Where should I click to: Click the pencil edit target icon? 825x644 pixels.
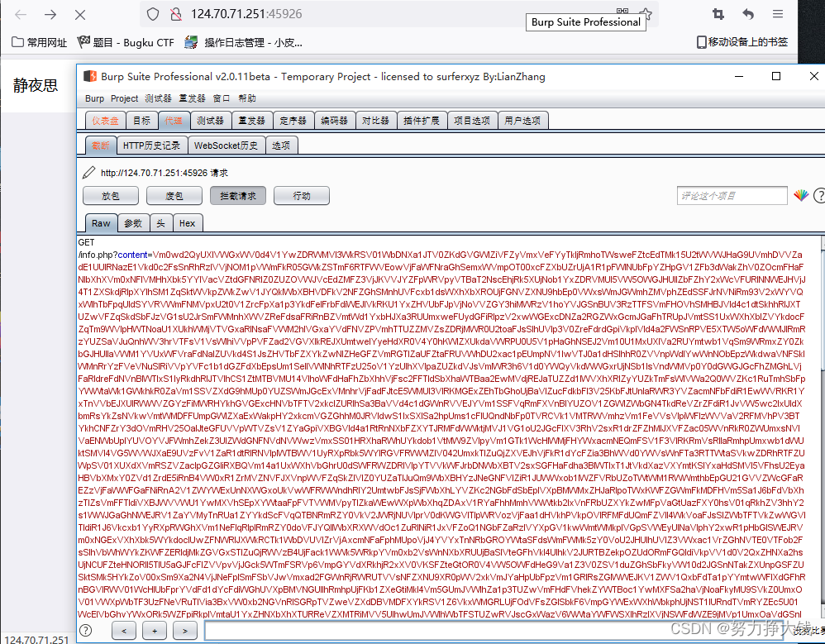(x=89, y=173)
